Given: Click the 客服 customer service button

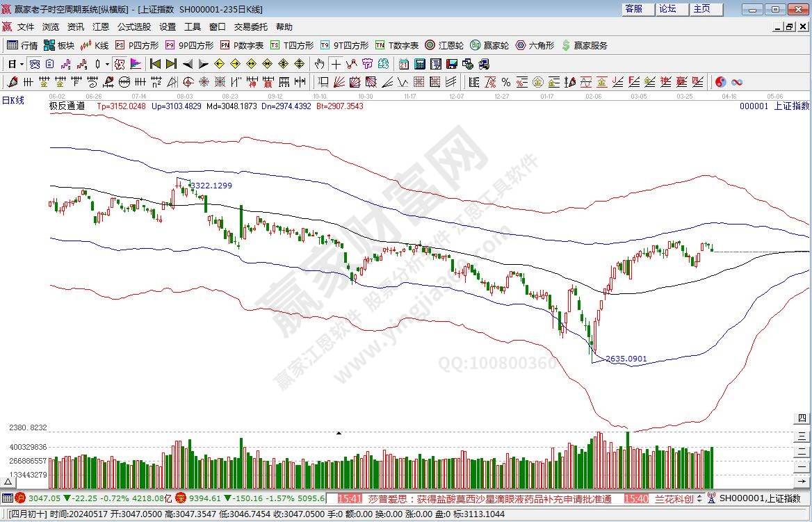Looking at the screenshot, I should [633, 9].
